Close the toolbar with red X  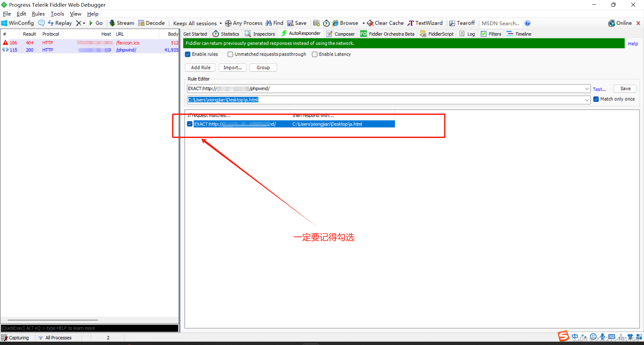(x=638, y=23)
